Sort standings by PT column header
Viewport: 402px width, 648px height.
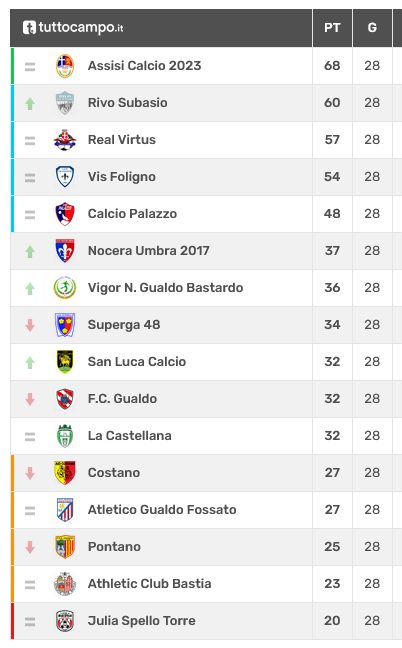tap(332, 28)
